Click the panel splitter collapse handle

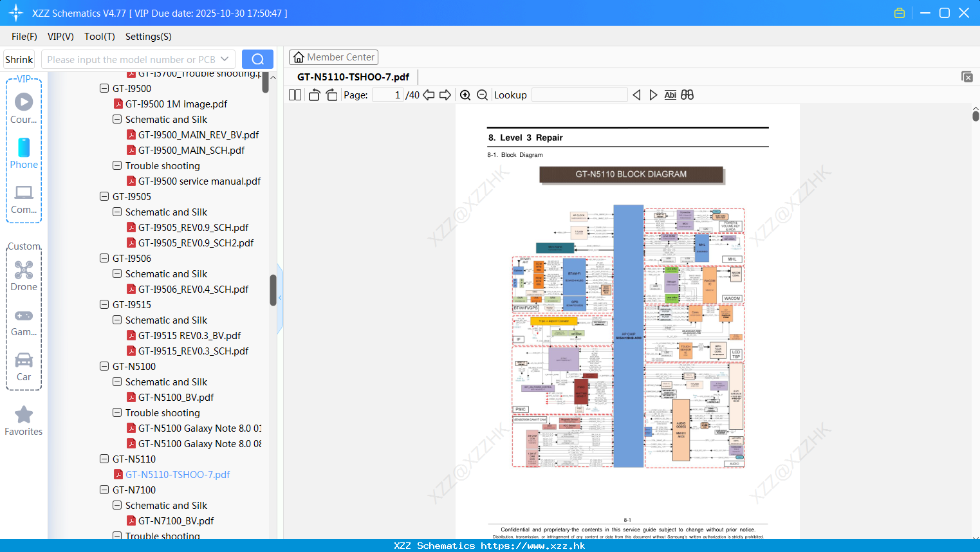point(280,299)
